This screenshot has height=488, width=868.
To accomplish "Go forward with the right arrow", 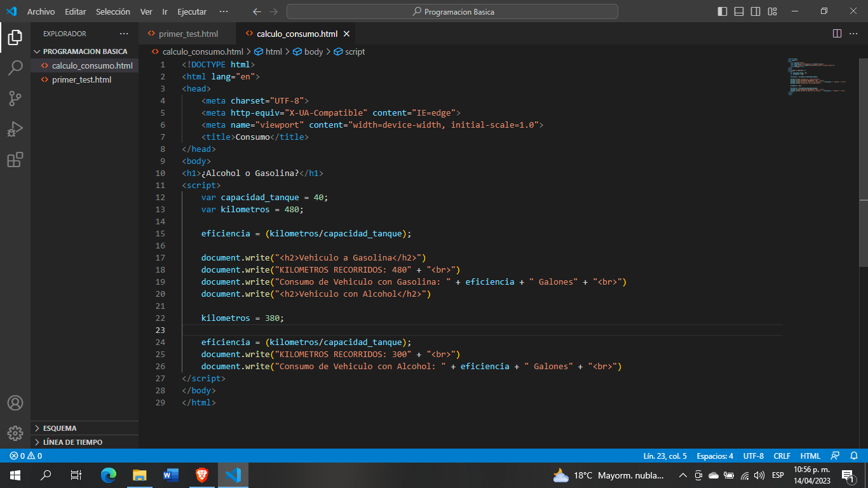I will pos(274,11).
